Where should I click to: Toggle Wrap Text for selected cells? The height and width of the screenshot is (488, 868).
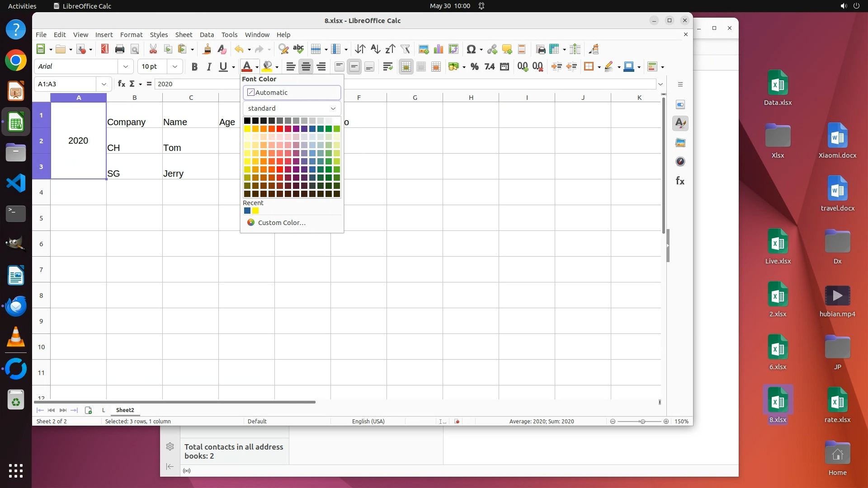point(387,67)
